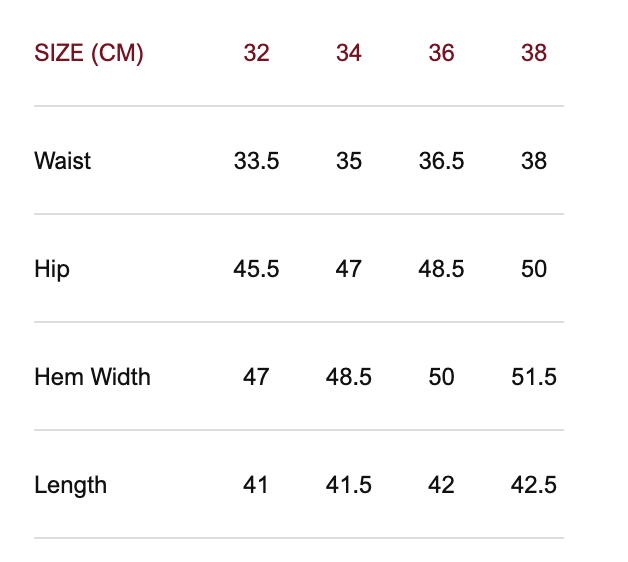Viewport: 628px width, 562px height.
Task: Select size 36 column header
Action: pos(441,53)
